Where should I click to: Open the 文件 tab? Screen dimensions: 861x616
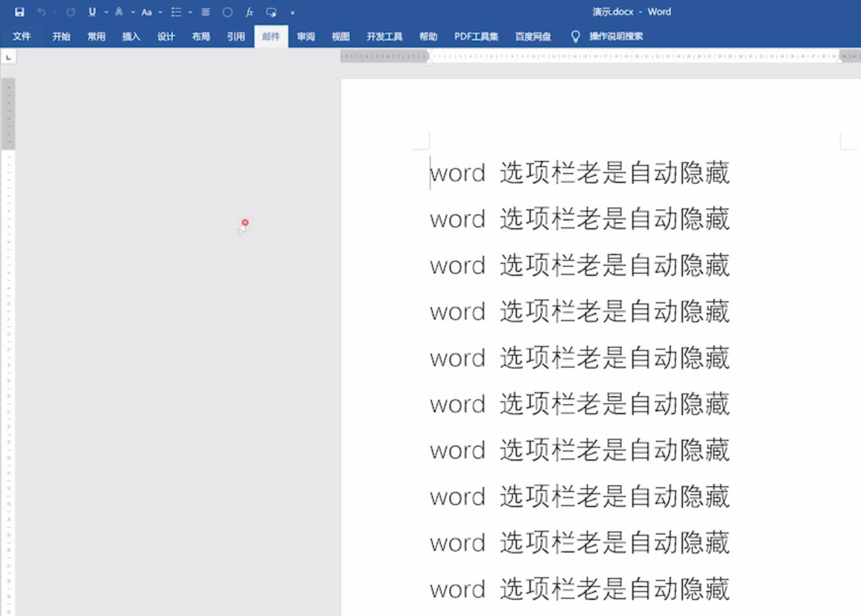(22, 36)
